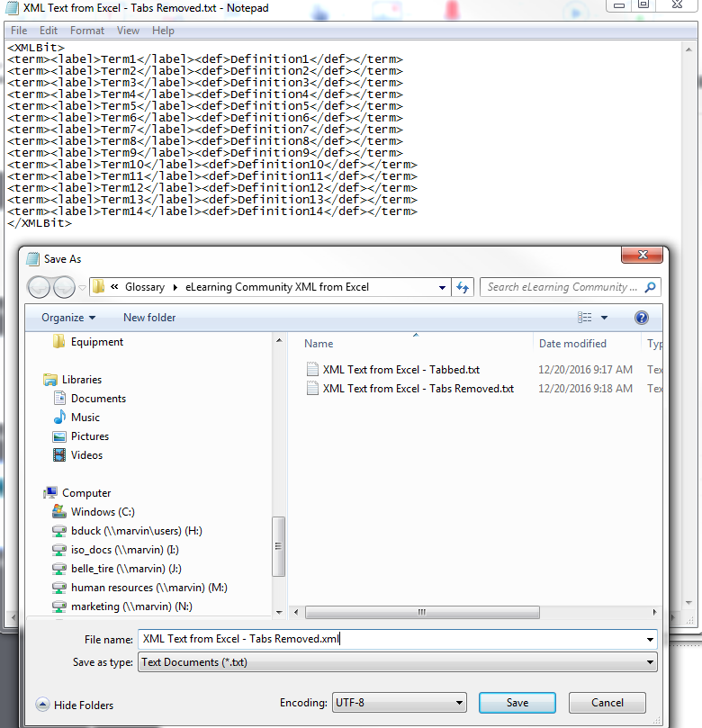
Task: Click the Hide Folders link
Action: coord(84,706)
